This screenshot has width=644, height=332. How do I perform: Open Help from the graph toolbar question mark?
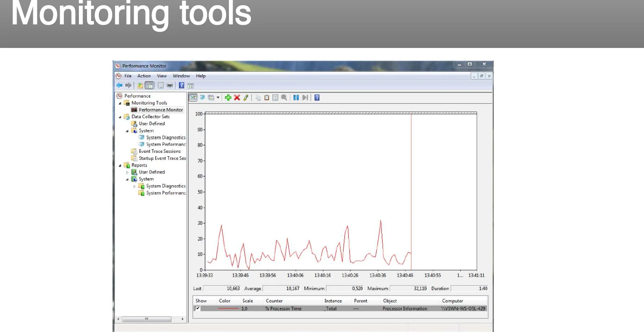click(317, 98)
